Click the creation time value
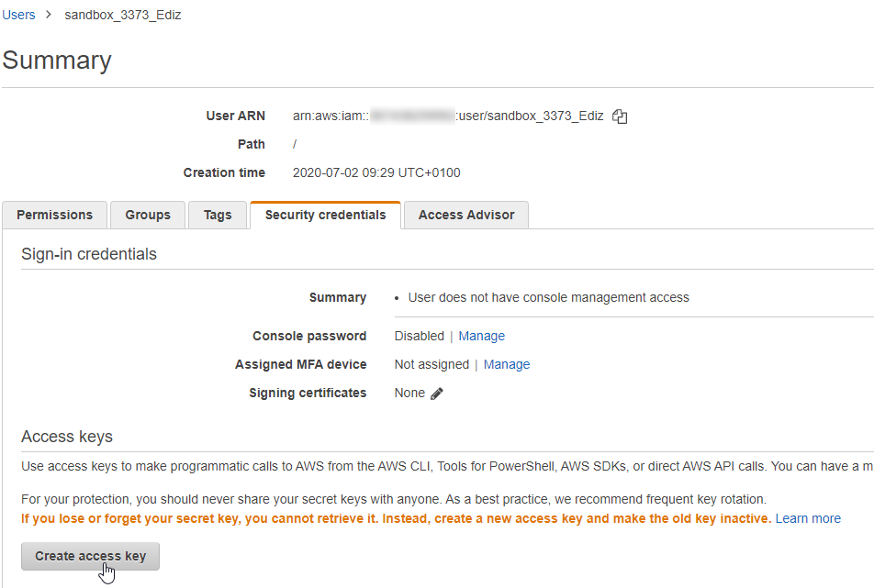 coord(376,172)
